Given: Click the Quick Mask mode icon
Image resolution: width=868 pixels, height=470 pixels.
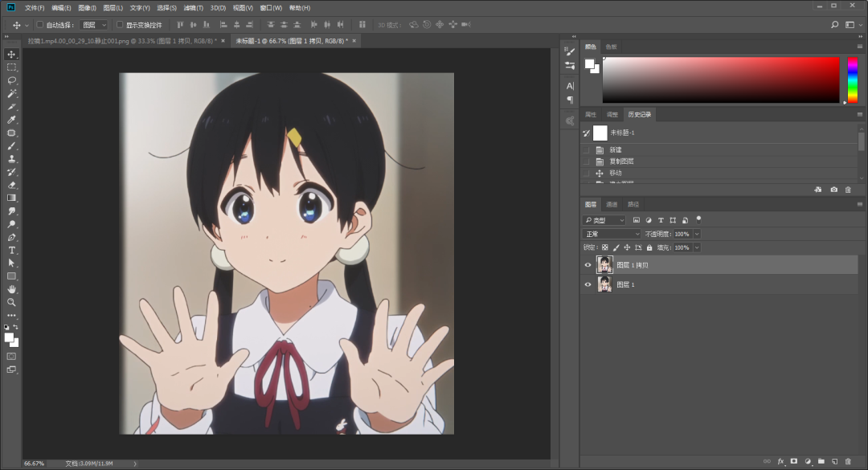Looking at the screenshot, I should point(11,357).
